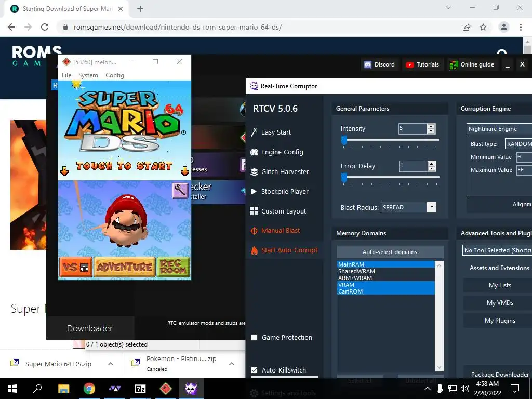
Task: Go back in Chrome
Action: (11, 27)
